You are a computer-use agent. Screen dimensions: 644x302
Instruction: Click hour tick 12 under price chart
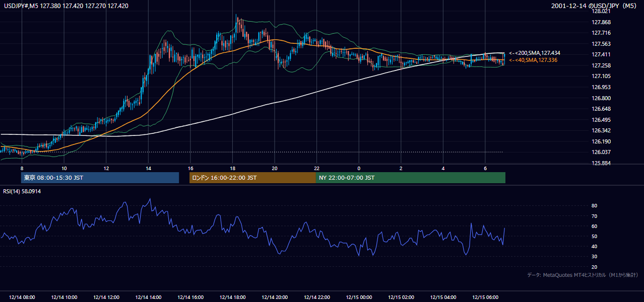[106, 168]
